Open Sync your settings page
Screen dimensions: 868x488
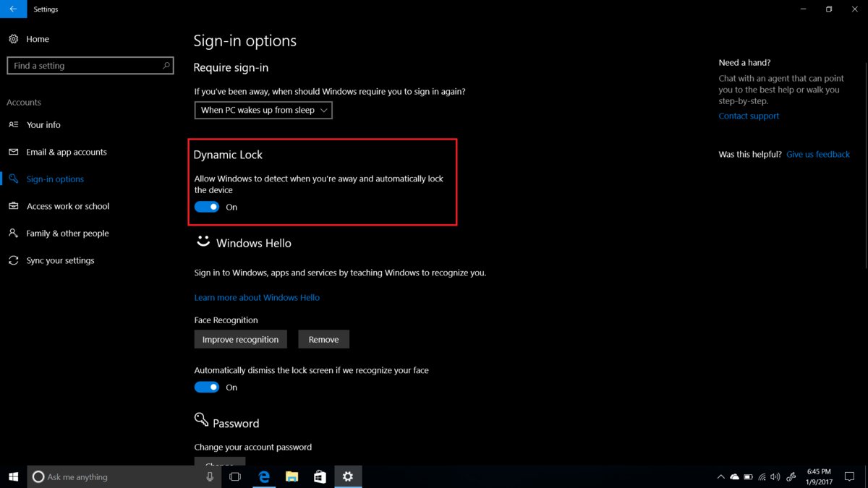click(61, 260)
